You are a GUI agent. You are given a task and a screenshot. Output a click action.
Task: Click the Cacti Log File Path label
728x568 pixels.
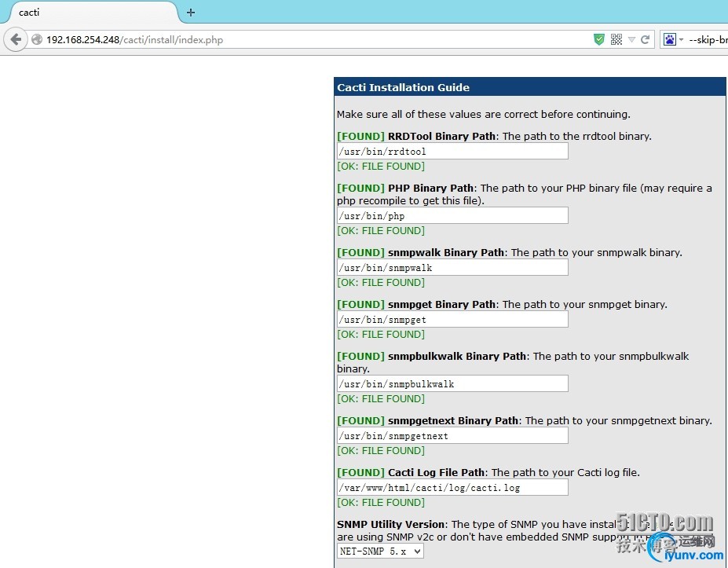(x=436, y=472)
